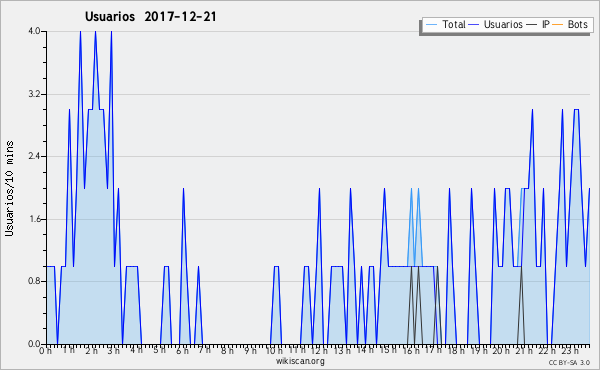The width and height of the screenshot is (600, 370).
Task: Click the '2 h' x-axis label
Action: [91, 350]
